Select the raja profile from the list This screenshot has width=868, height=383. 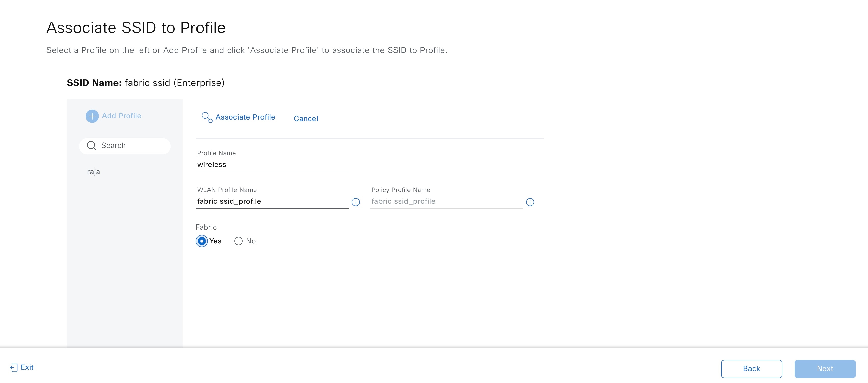(x=94, y=171)
